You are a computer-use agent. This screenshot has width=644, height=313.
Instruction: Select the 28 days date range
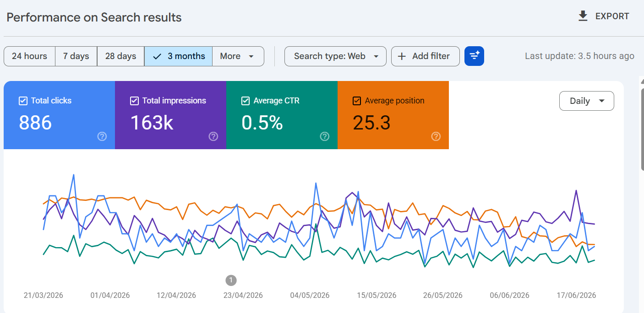coord(120,56)
